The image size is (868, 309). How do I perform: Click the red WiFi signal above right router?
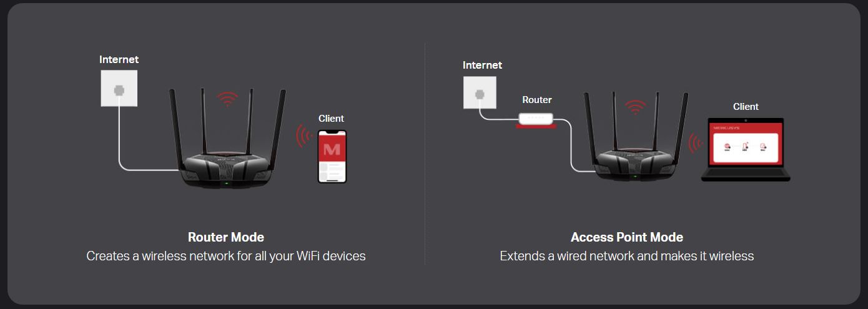coord(636,107)
